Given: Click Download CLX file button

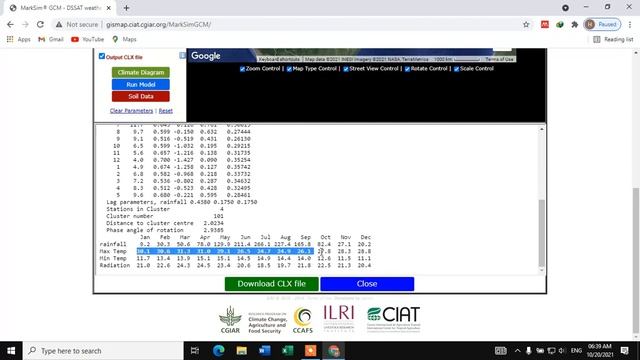Looking at the screenshot, I should pyautogui.click(x=271, y=284).
